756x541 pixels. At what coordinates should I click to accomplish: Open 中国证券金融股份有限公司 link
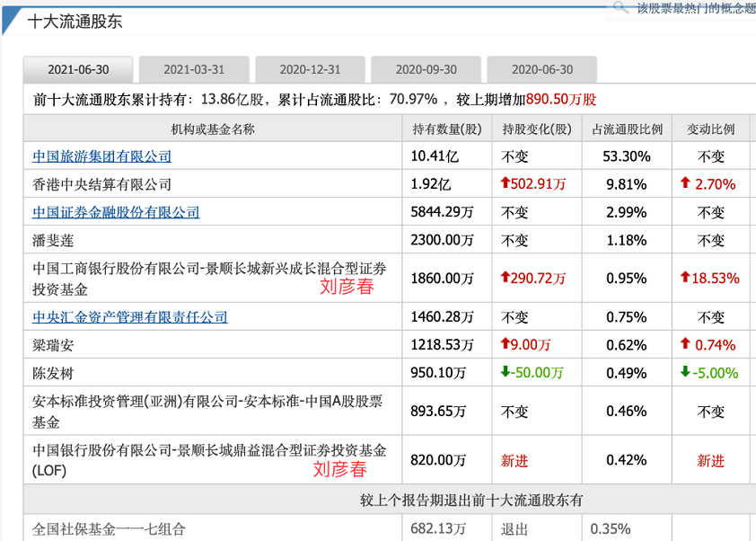coord(116,212)
